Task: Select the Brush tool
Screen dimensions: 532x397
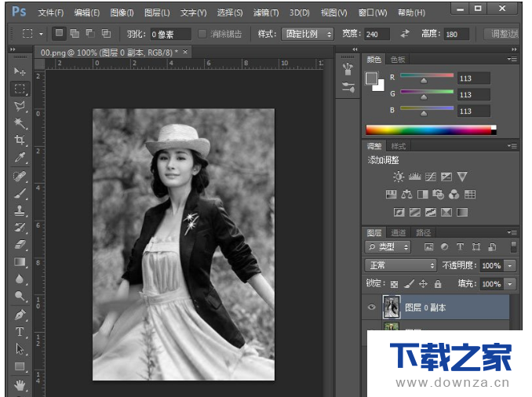Action: tap(20, 194)
